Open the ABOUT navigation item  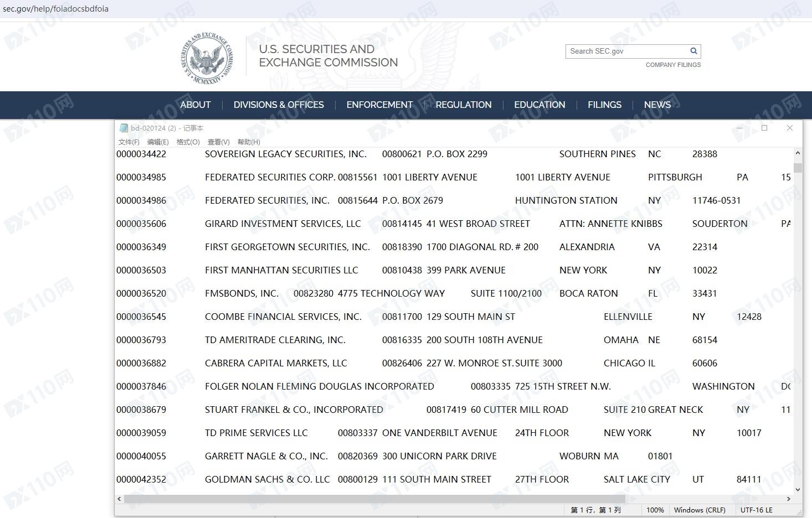(196, 105)
